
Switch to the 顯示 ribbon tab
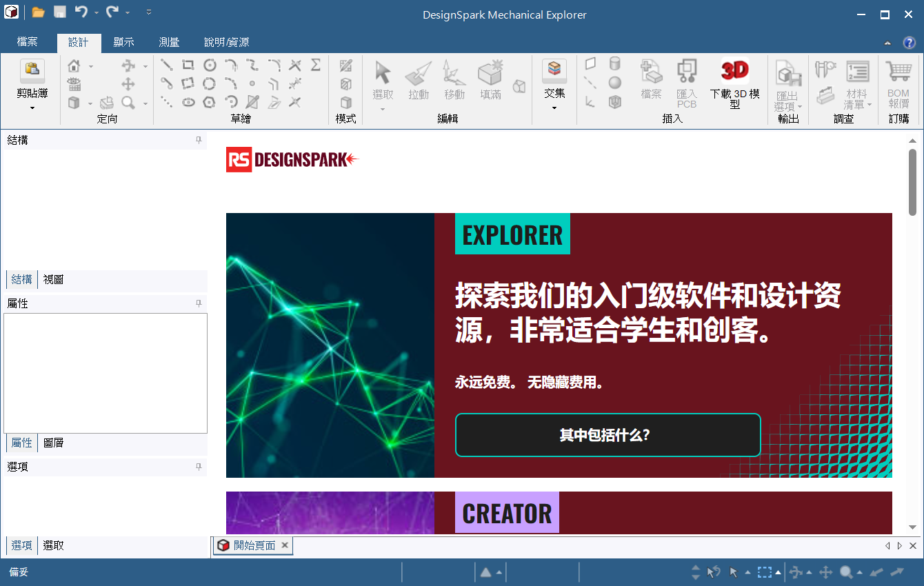tap(124, 42)
